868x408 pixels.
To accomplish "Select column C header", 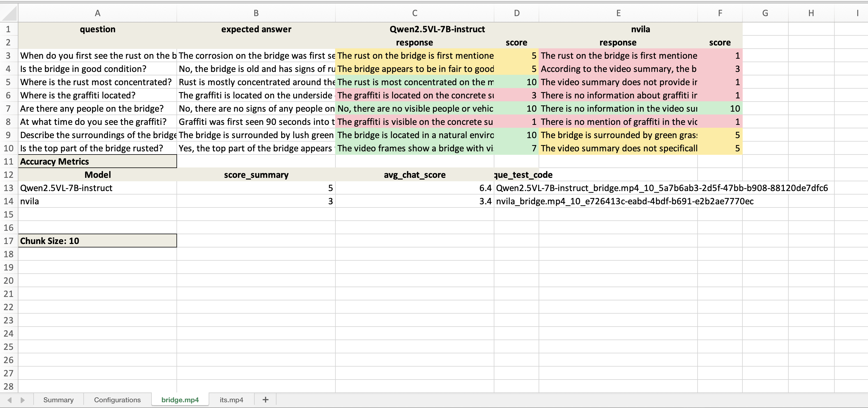I will [415, 13].
